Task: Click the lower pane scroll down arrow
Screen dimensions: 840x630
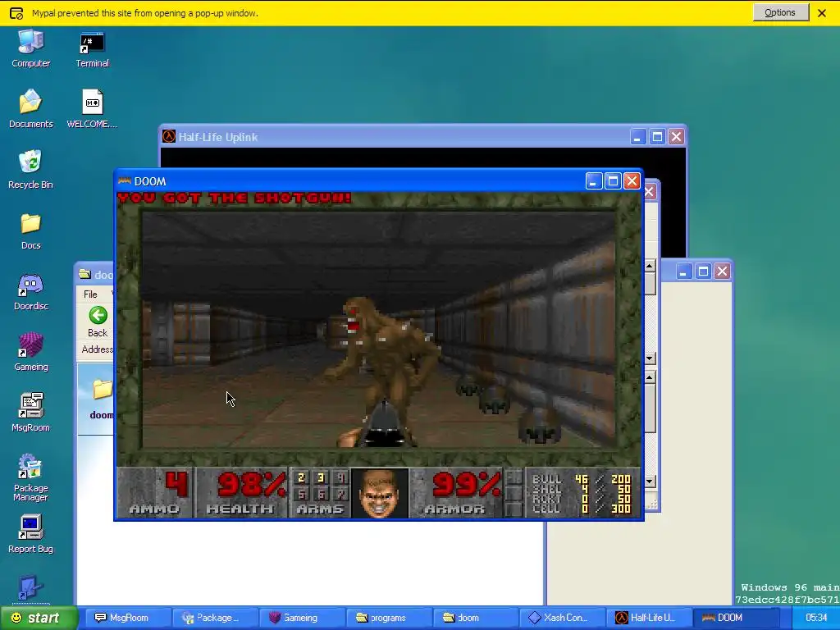Action: (650, 481)
